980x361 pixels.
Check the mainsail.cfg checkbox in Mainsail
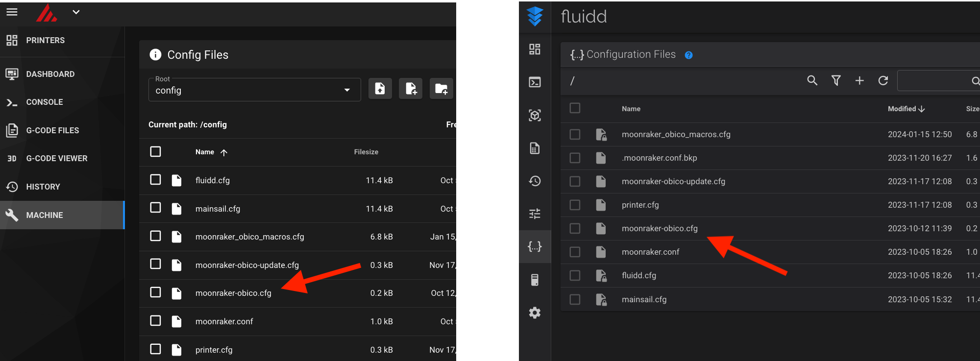coord(155,208)
